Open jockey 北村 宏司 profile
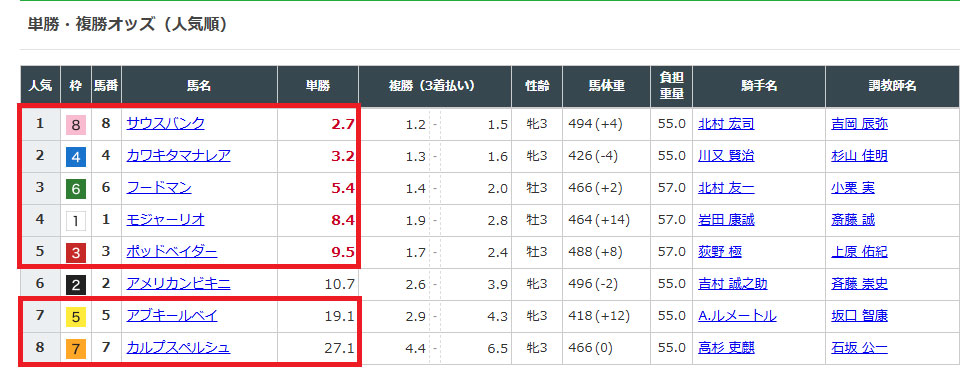This screenshot has width=964, height=376. pos(726,125)
